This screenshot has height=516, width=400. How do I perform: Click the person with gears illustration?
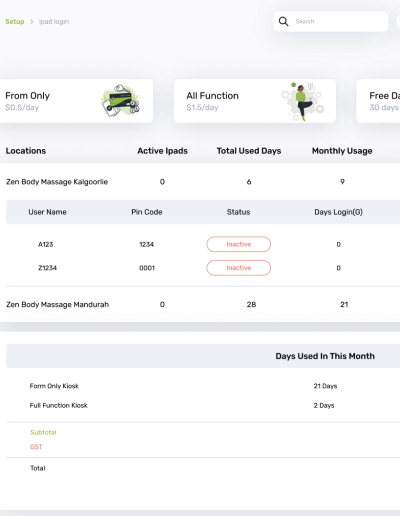[x=302, y=101]
